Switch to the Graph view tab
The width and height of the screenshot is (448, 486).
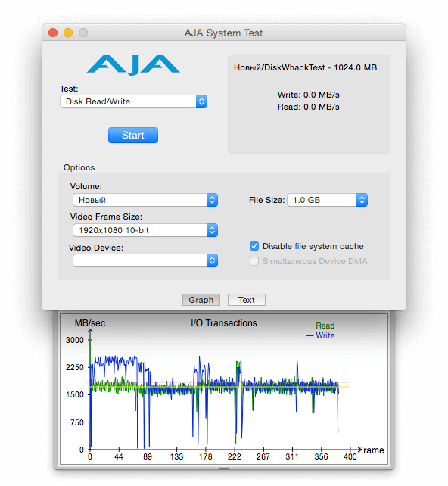pyautogui.click(x=201, y=300)
